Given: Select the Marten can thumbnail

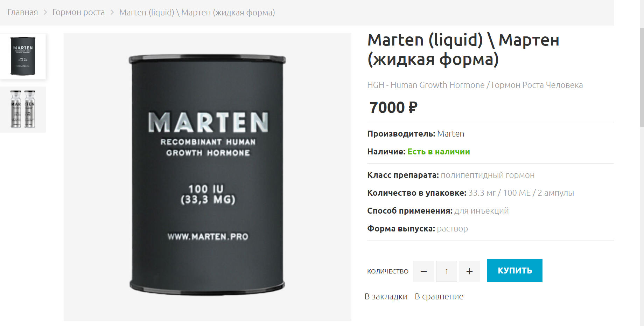Looking at the screenshot, I should point(23,56).
